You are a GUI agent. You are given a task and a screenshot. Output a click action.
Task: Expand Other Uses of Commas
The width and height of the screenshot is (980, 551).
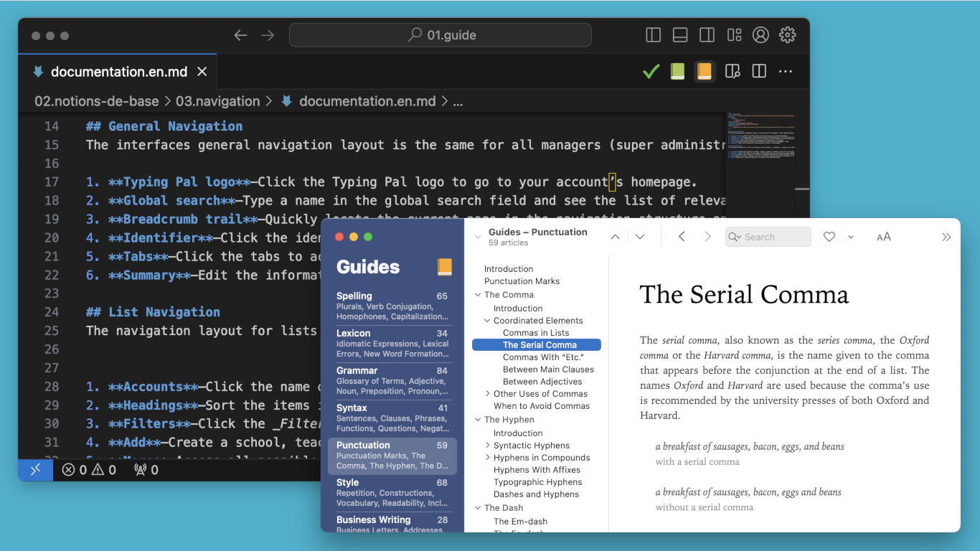488,394
